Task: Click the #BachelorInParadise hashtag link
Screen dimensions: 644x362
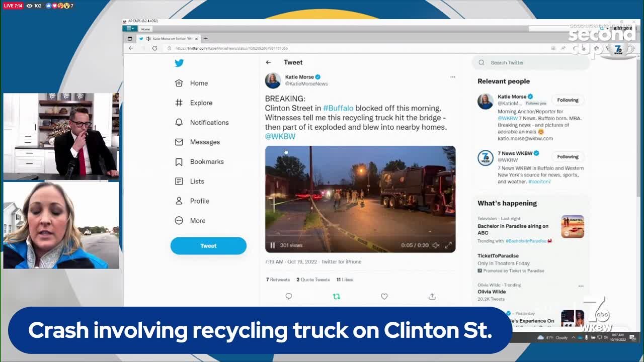Action: 526,241
